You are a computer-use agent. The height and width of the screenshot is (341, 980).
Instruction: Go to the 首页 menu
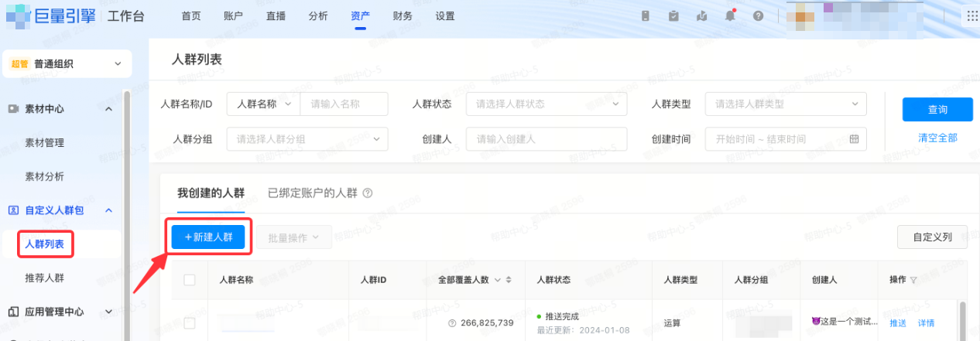pyautogui.click(x=191, y=16)
